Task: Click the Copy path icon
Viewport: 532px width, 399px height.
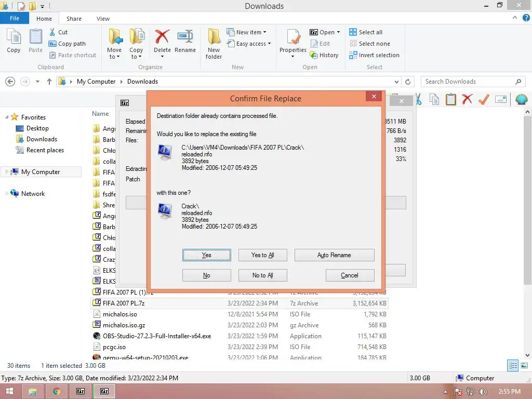Action: pos(52,44)
